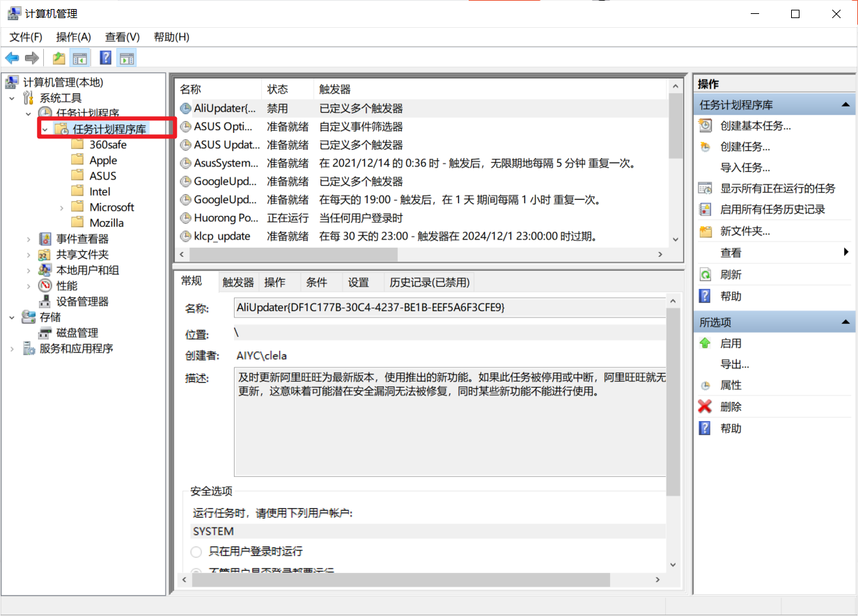858x616 pixels.
Task: Select the klcp_update task row
Action: coord(421,236)
